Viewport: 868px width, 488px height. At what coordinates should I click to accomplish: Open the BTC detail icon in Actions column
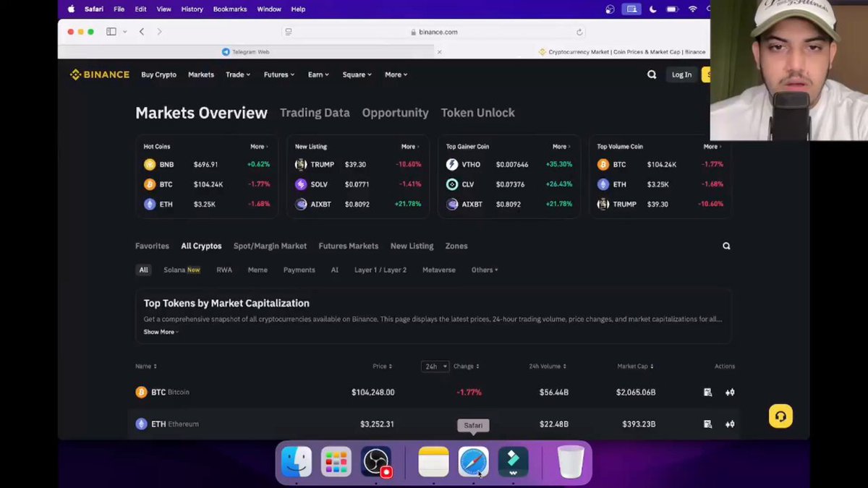707,393
